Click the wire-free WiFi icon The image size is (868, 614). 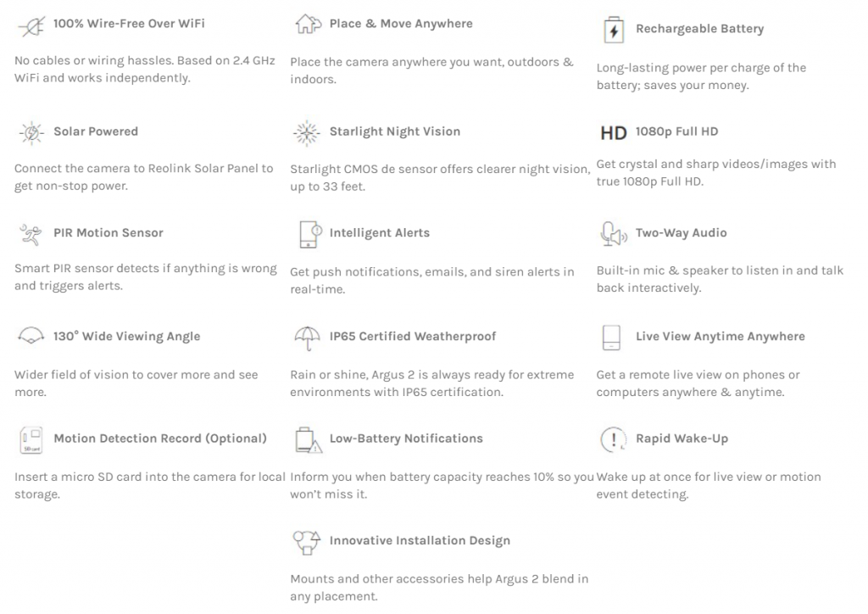click(31, 26)
